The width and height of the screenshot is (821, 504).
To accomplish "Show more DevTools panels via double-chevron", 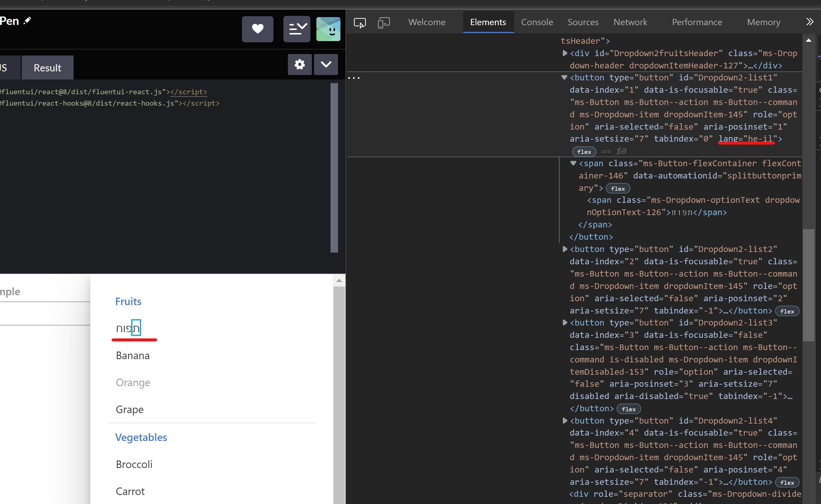I will (810, 22).
